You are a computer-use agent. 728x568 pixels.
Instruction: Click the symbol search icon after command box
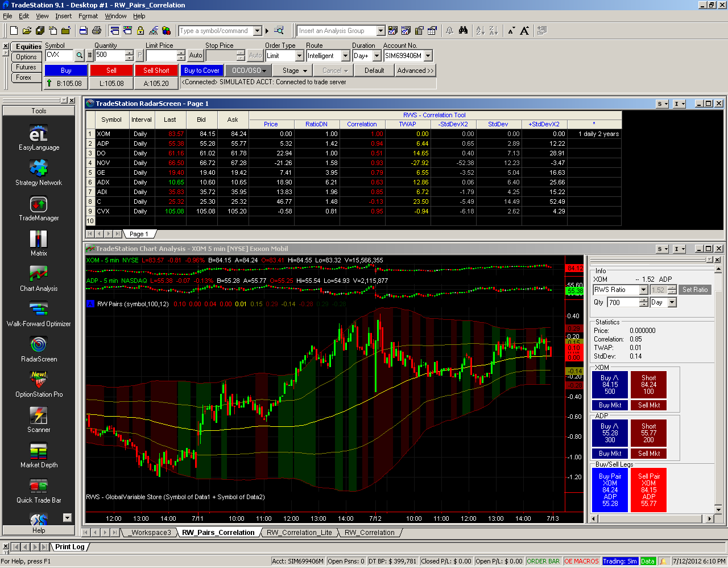279,31
